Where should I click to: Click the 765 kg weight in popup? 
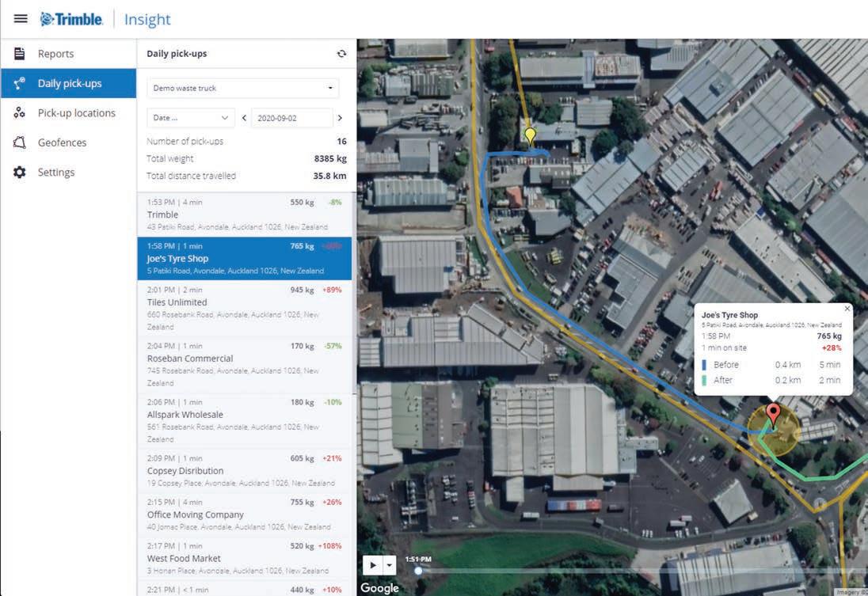pyautogui.click(x=829, y=336)
